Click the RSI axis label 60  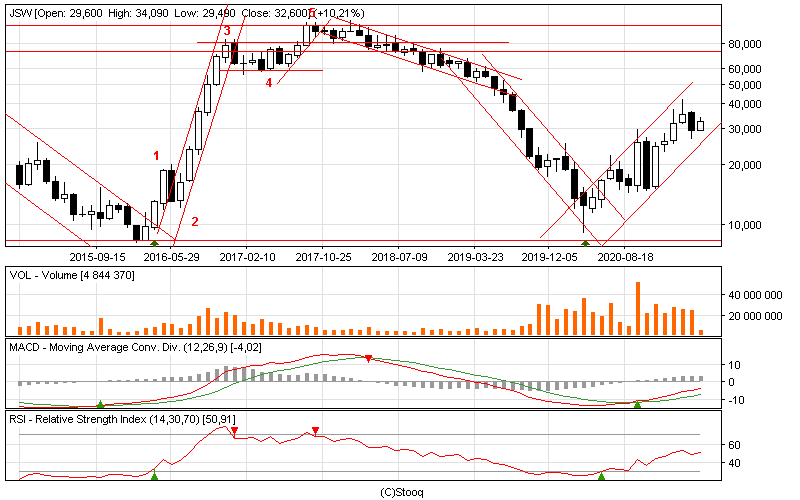pos(734,445)
